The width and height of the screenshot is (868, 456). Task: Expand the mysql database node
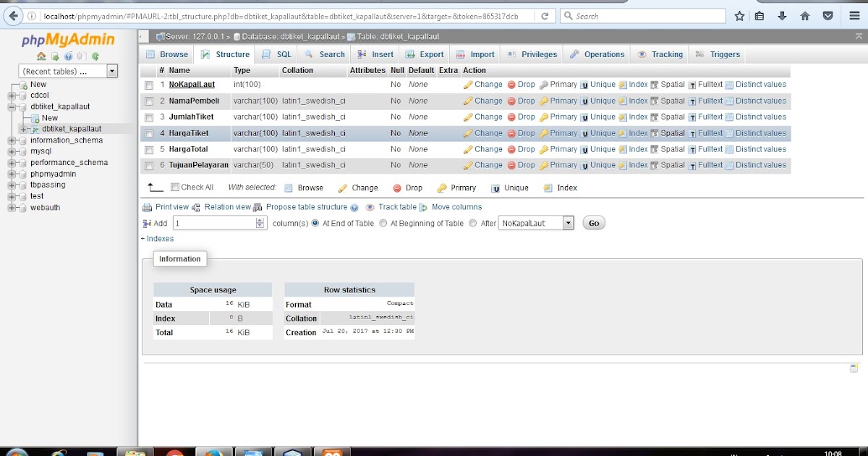(x=12, y=151)
